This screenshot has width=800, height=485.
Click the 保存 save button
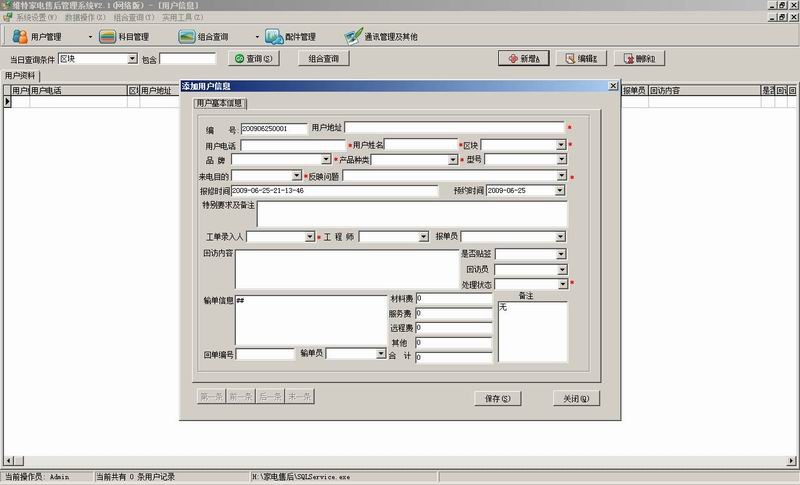[x=498, y=398]
